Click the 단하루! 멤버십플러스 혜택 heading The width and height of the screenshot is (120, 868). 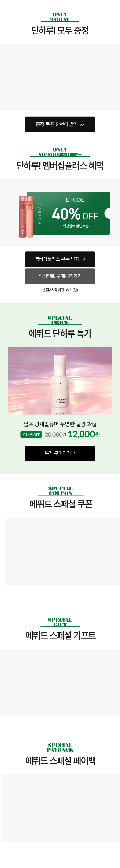(x=60, y=165)
